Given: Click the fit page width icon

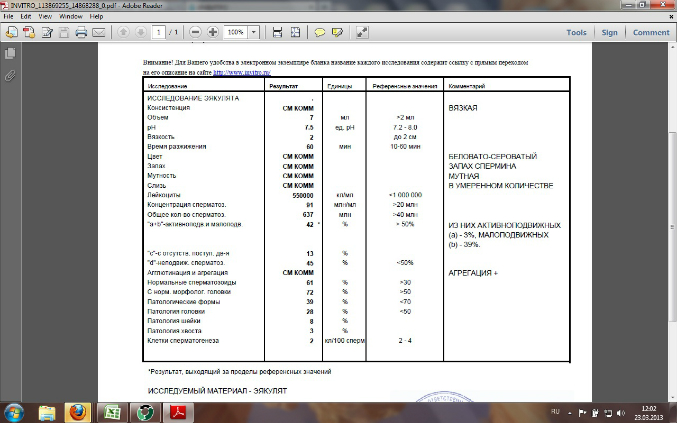Looking at the screenshot, I should (278, 32).
